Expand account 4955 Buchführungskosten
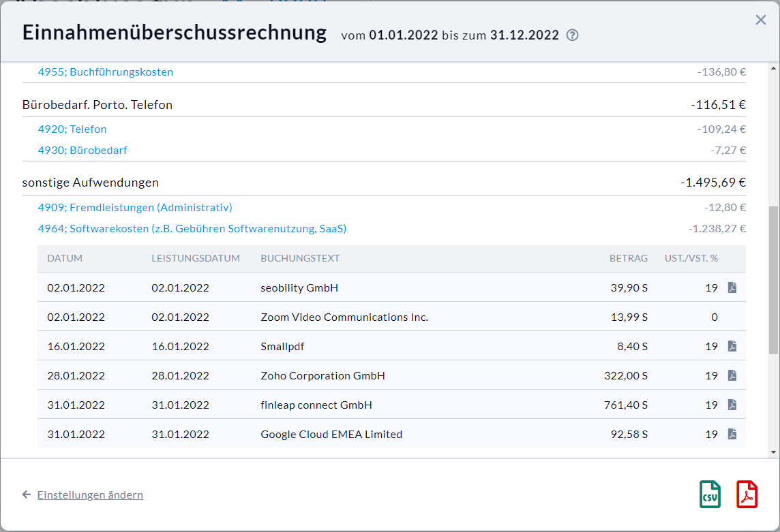Image resolution: width=780 pixels, height=532 pixels. click(x=106, y=72)
